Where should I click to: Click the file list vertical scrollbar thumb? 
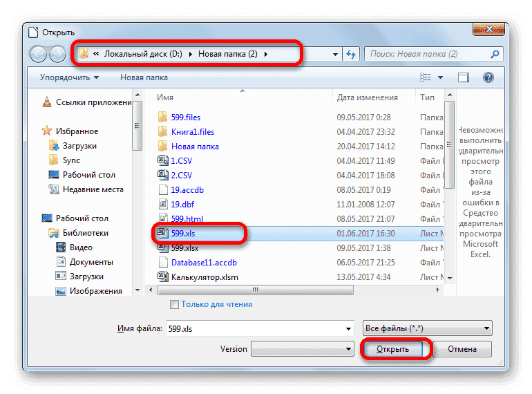pos(450,144)
